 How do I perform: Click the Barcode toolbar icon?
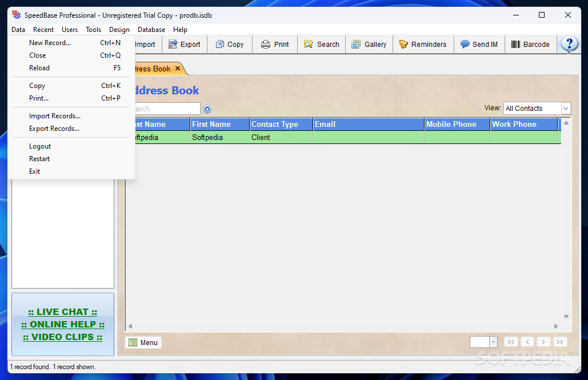(x=515, y=44)
